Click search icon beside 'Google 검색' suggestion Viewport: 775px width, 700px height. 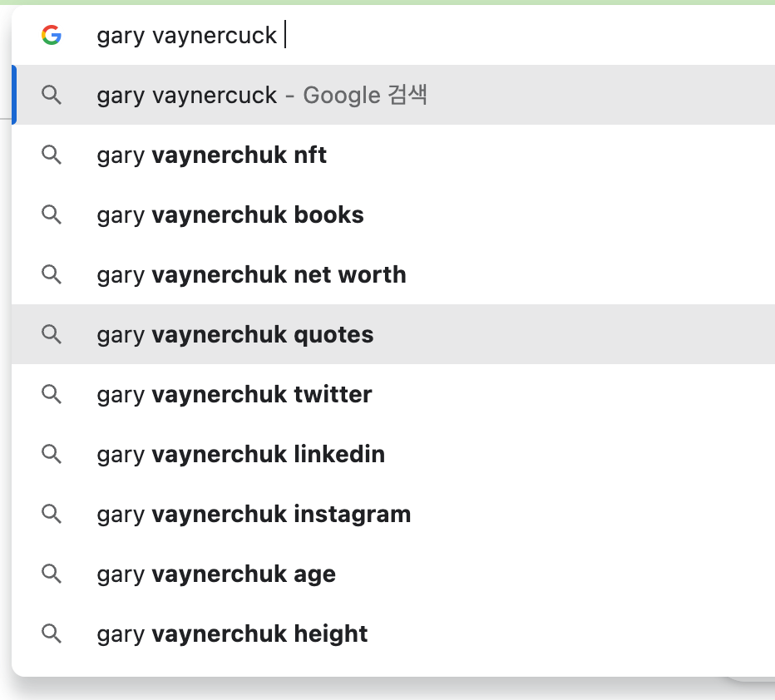coord(52,95)
